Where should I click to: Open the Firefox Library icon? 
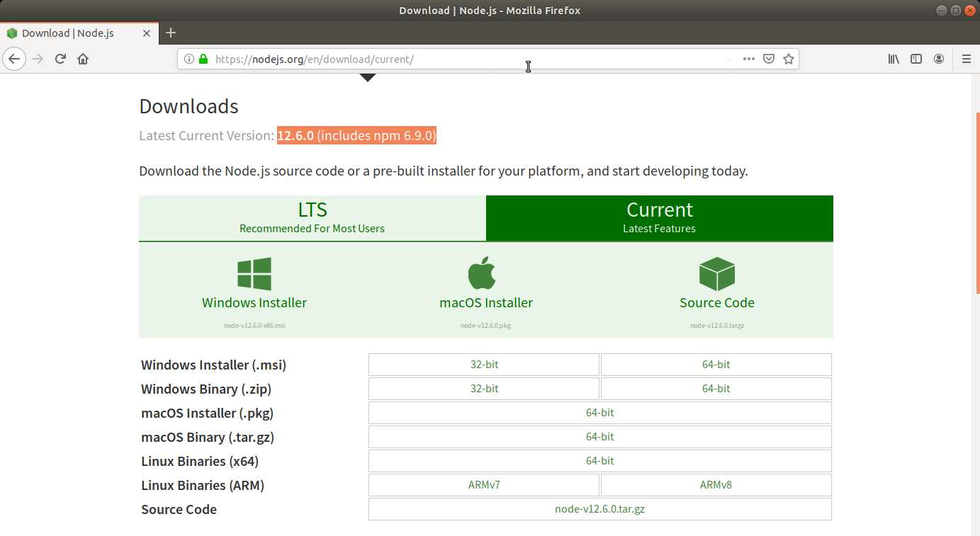click(x=894, y=59)
